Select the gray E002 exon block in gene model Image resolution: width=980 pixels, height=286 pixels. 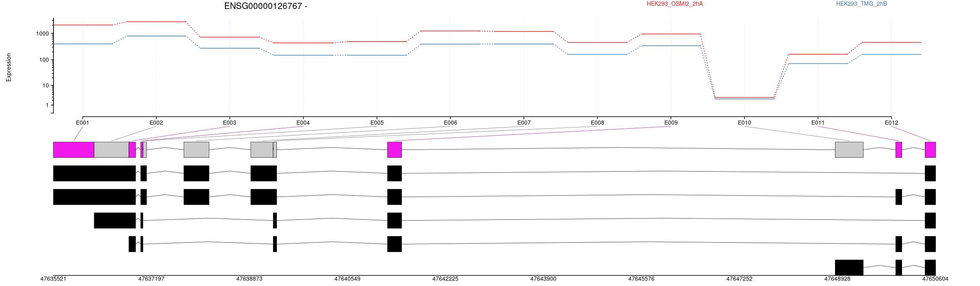pos(111,150)
